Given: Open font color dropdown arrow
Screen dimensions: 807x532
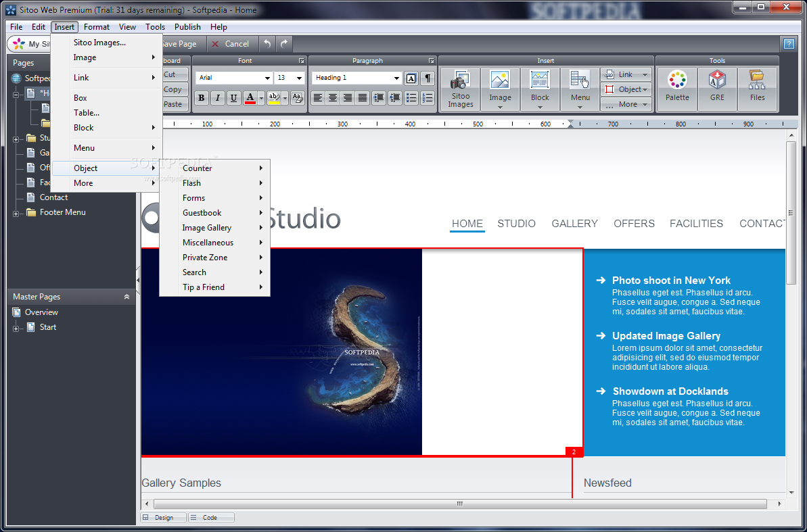Looking at the screenshot, I should [x=262, y=97].
